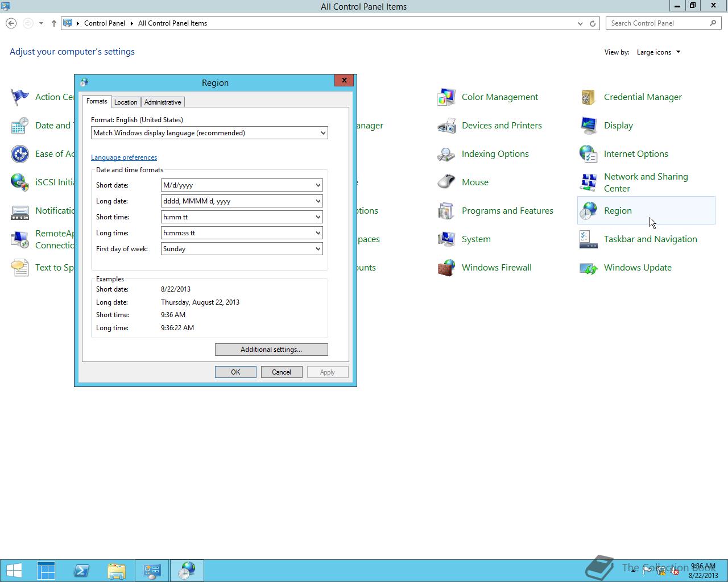Open the Taskbar and Navigation icon
Image resolution: width=728 pixels, height=582 pixels.
pos(589,239)
